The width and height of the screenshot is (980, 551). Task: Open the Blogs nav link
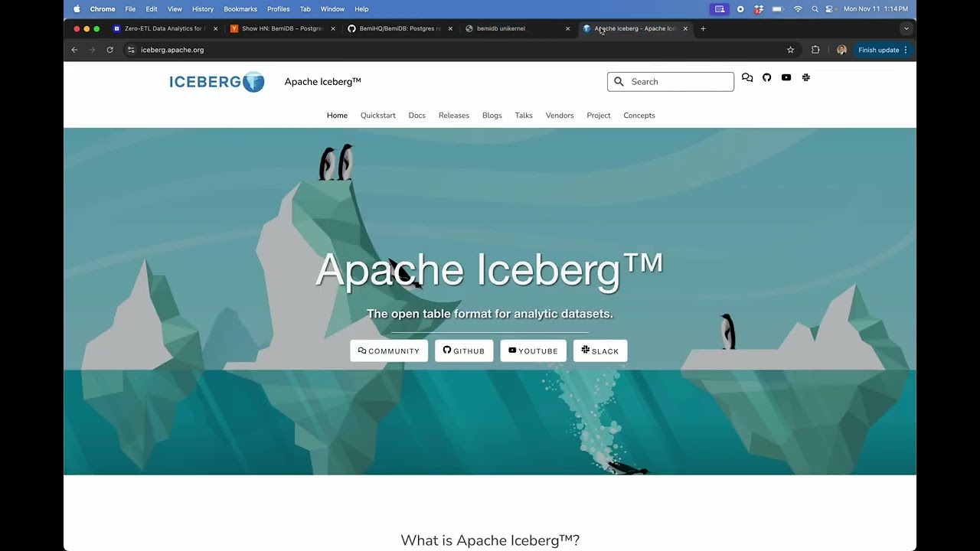click(x=492, y=116)
